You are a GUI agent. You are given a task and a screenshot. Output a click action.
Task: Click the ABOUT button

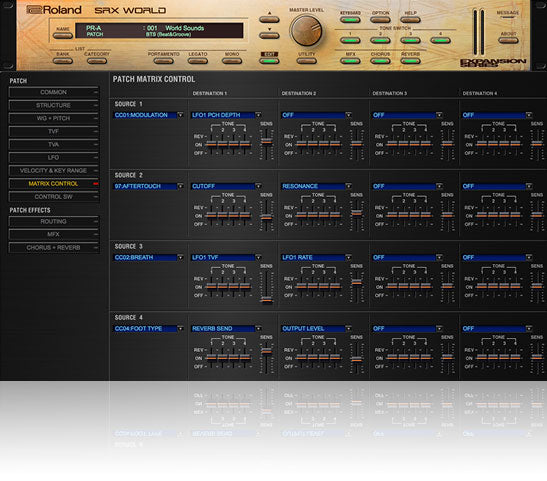[x=508, y=40]
